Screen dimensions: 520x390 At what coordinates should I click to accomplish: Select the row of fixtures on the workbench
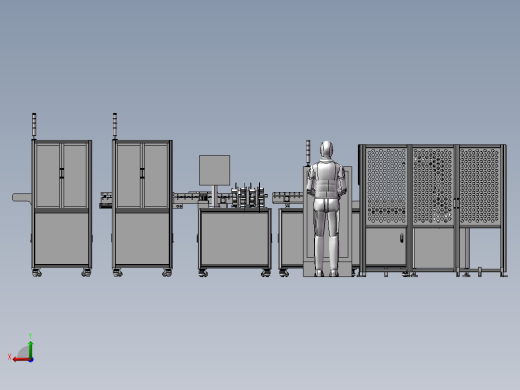(247, 196)
